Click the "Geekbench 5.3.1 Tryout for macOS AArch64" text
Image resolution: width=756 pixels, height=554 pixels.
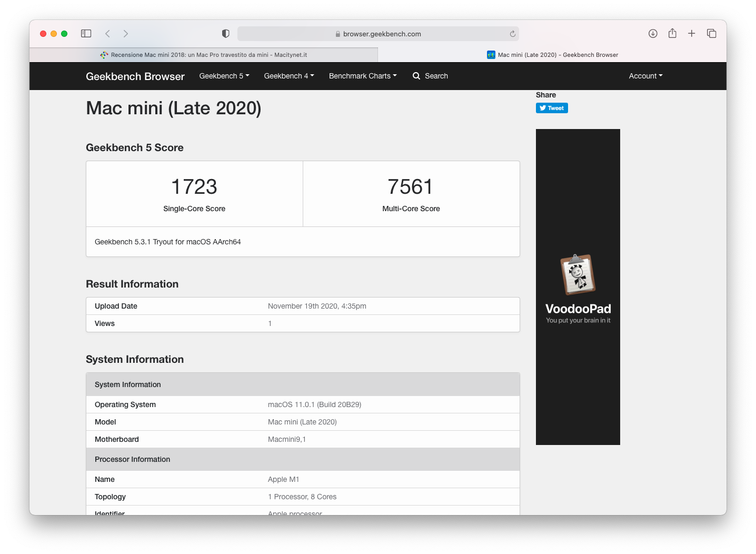[168, 242]
